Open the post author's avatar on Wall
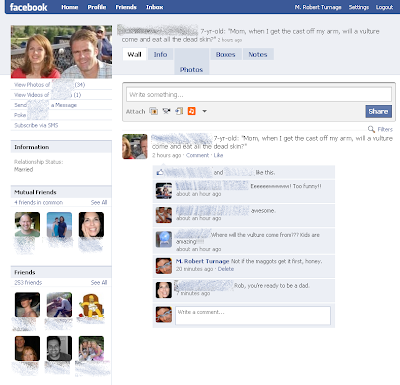 coord(135,146)
